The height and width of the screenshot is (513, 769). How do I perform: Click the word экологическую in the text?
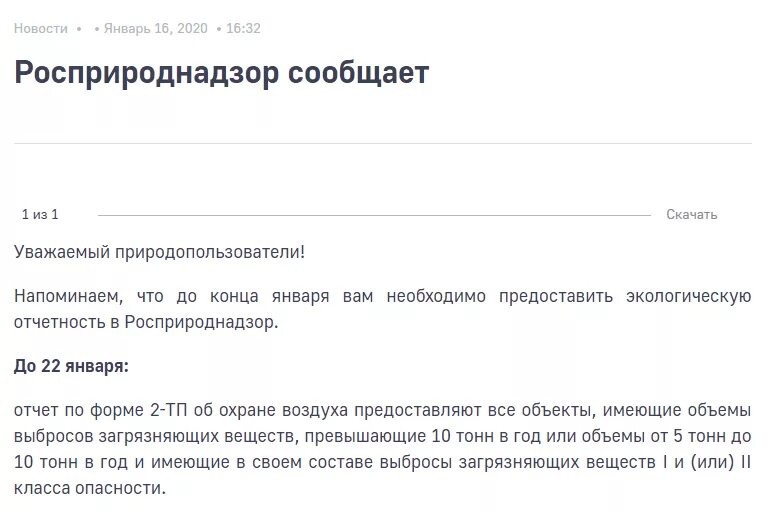coord(689,297)
